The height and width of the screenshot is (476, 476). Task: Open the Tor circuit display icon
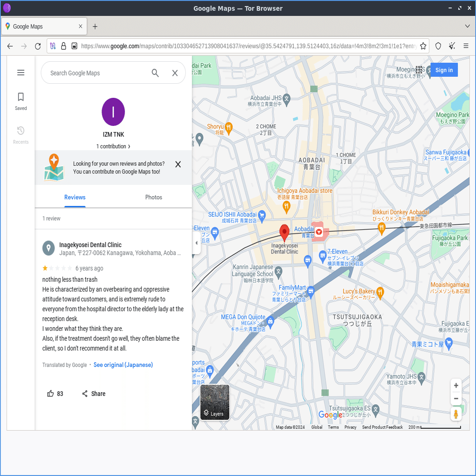pyautogui.click(x=53, y=46)
